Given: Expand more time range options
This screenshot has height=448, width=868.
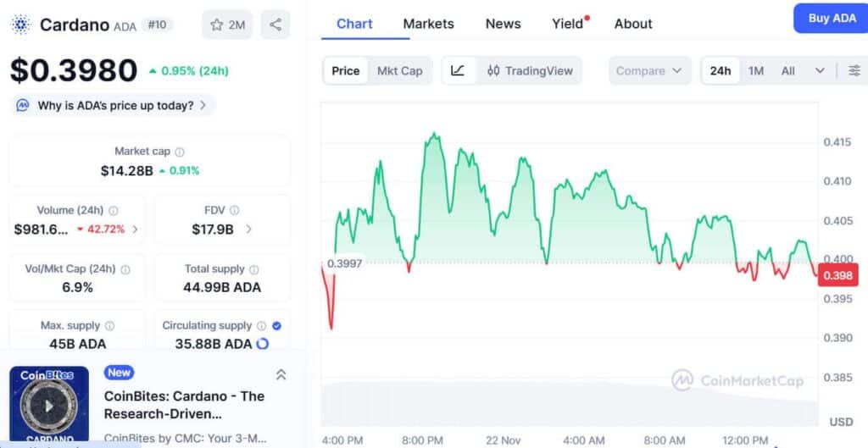Looking at the screenshot, I should (x=820, y=71).
